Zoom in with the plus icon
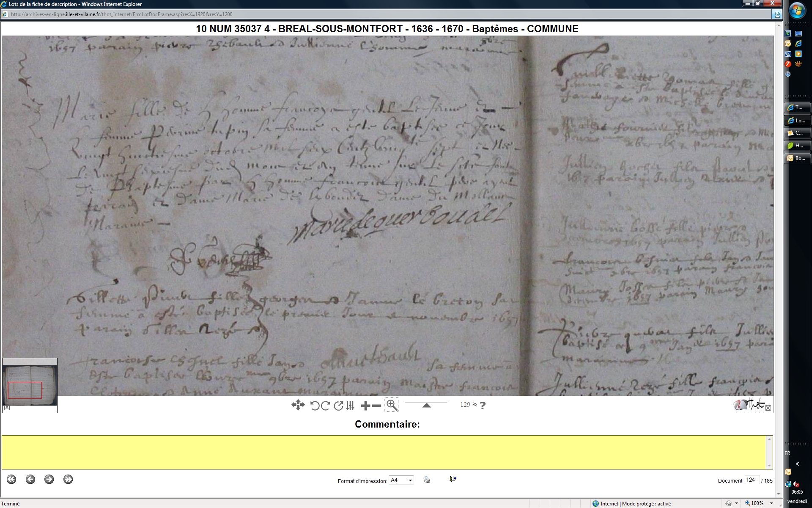Screen dimensions: 812x508 point(365,406)
